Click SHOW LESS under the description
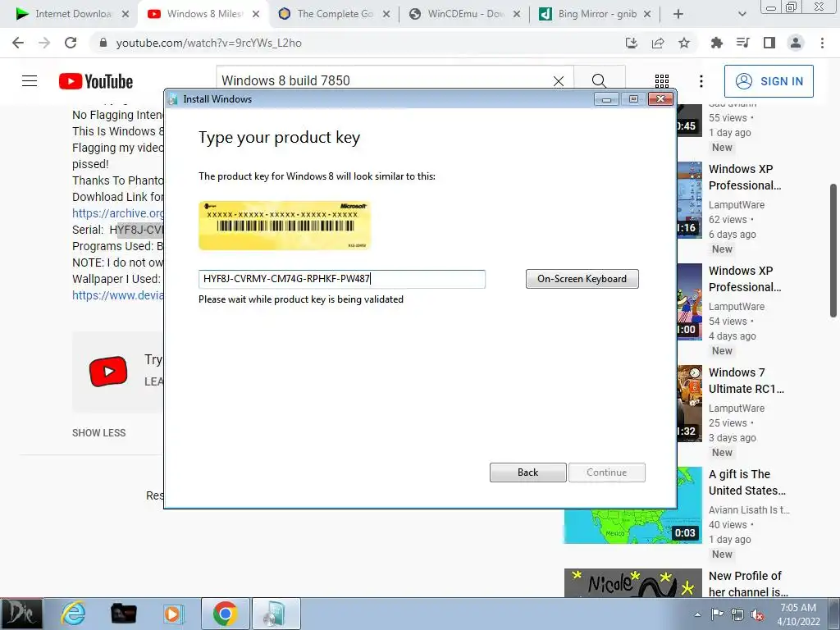840x630 pixels. click(x=99, y=433)
